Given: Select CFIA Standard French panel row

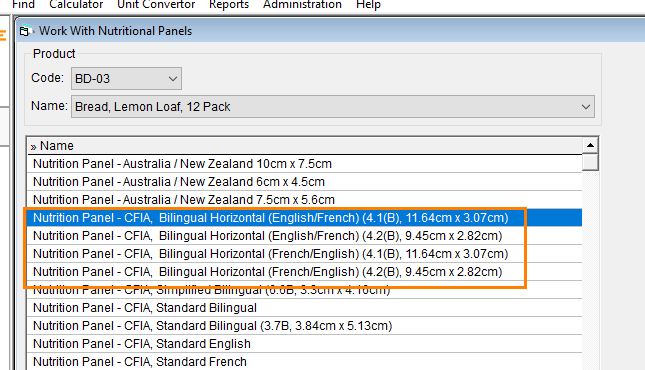Looking at the screenshot, I should pos(304,362).
